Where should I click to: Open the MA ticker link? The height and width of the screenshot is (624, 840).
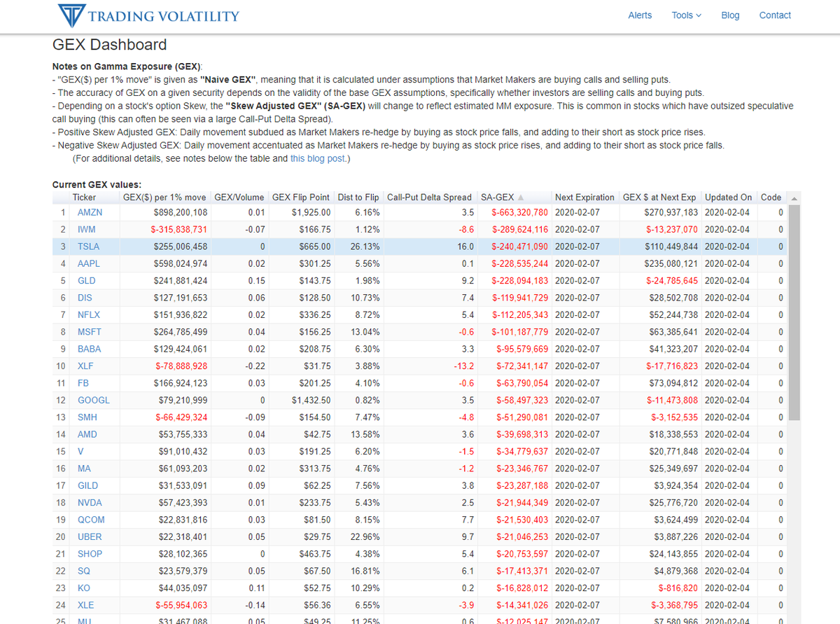click(x=84, y=469)
